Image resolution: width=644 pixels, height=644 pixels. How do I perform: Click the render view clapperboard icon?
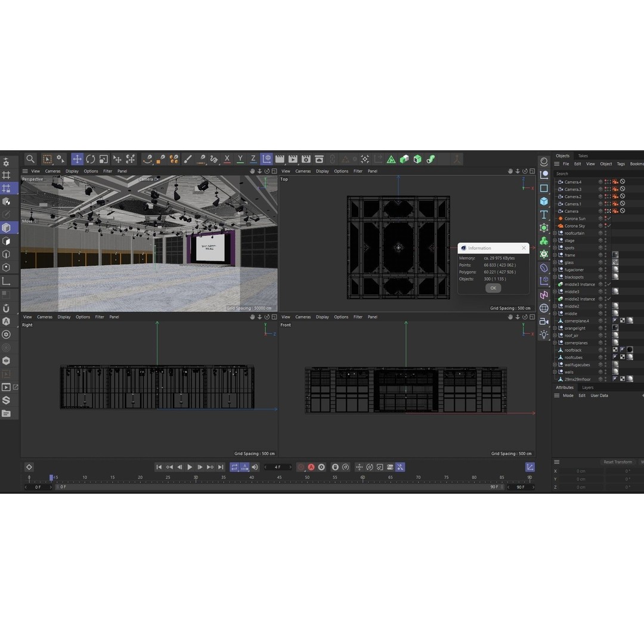pos(280,159)
